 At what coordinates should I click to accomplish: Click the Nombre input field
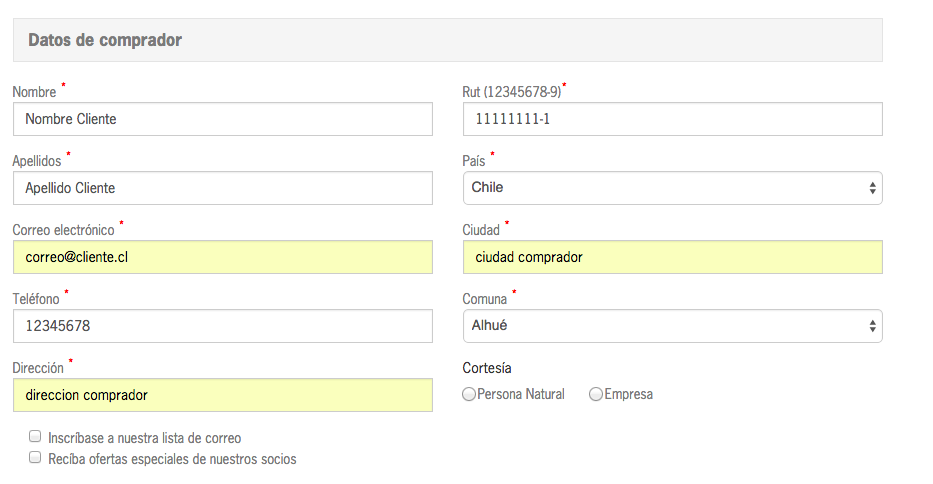coord(222,119)
